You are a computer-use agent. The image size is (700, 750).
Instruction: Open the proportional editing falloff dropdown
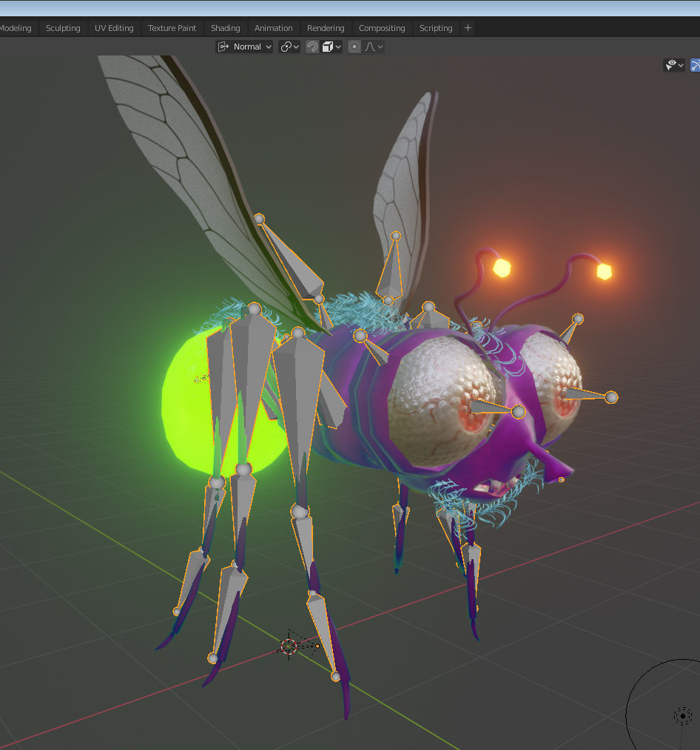click(379, 47)
